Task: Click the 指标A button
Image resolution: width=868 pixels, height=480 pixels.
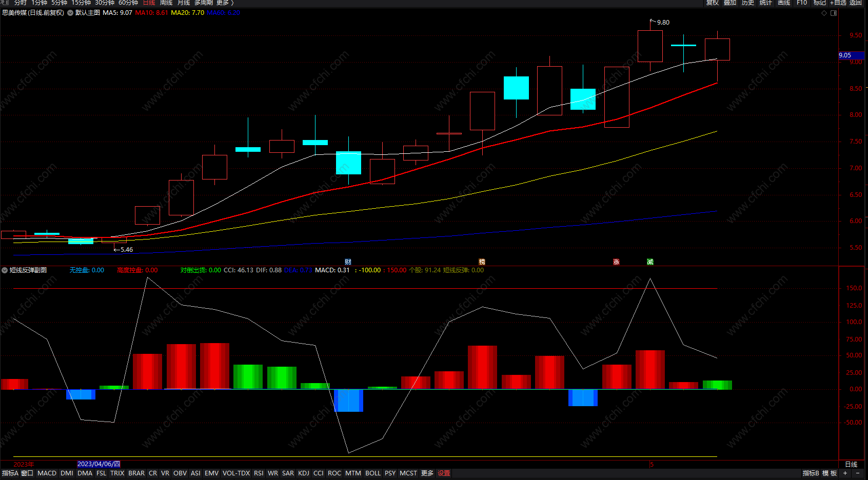Action: (10, 473)
